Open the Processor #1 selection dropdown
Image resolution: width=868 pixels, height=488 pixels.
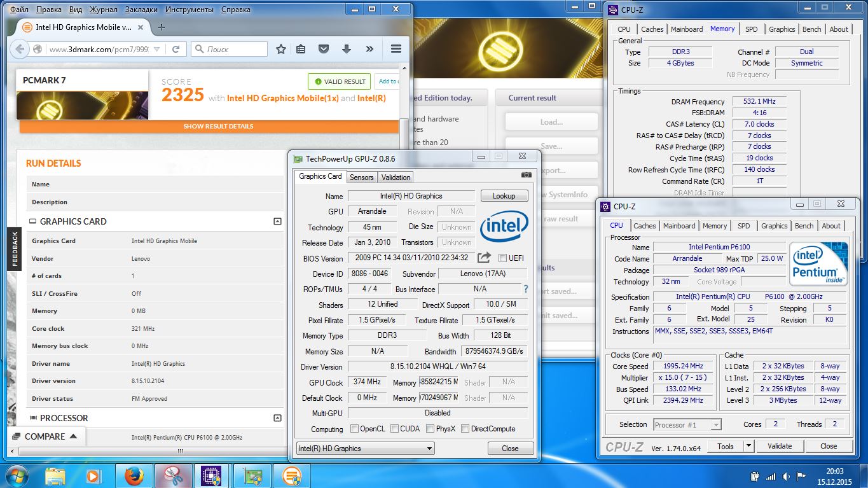(x=687, y=424)
